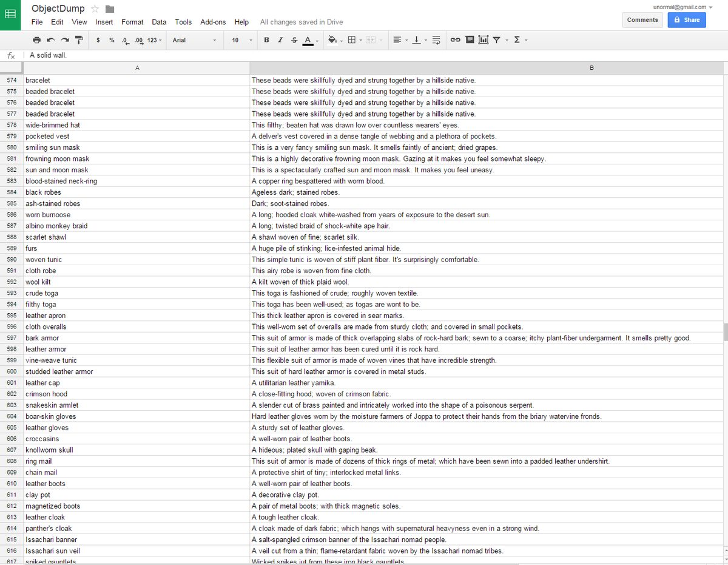Image resolution: width=728 pixels, height=565 pixels.
Task: Click the Print icon
Action: pos(37,40)
